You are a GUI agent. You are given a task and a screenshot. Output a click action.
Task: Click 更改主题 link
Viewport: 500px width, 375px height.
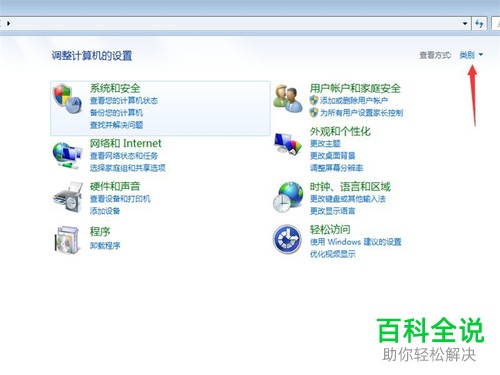click(x=325, y=143)
